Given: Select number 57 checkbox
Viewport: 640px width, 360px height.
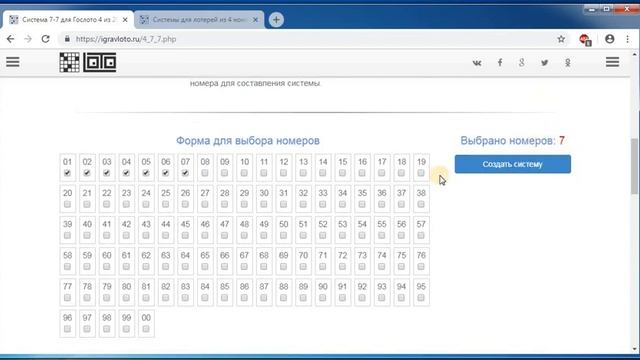Looking at the screenshot, I should click(x=421, y=236).
